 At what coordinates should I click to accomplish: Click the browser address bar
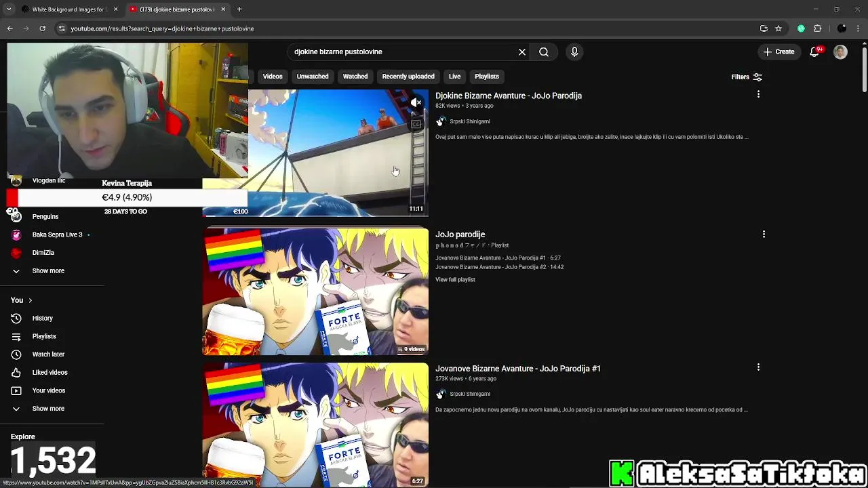pyautogui.click(x=407, y=28)
